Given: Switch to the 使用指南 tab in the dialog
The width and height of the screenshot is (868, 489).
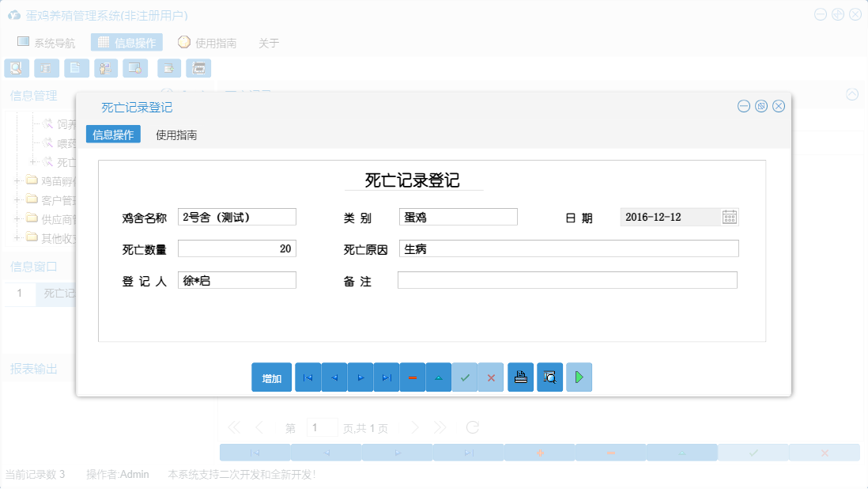Looking at the screenshot, I should pos(178,135).
